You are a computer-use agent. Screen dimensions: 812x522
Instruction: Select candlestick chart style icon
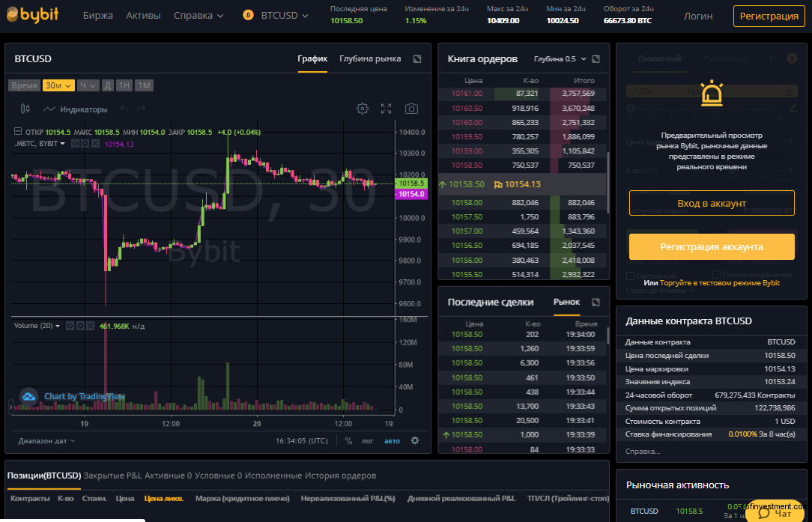click(25, 108)
